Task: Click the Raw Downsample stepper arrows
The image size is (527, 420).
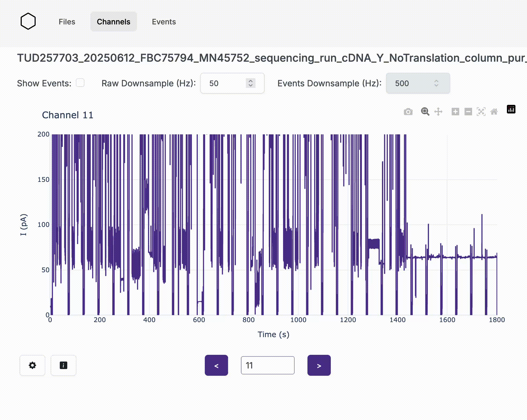Action: (x=251, y=83)
